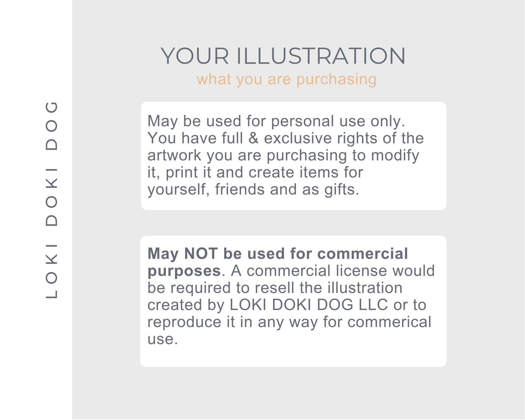Click the word DOKI in vertical sidebar text

click(x=51, y=197)
